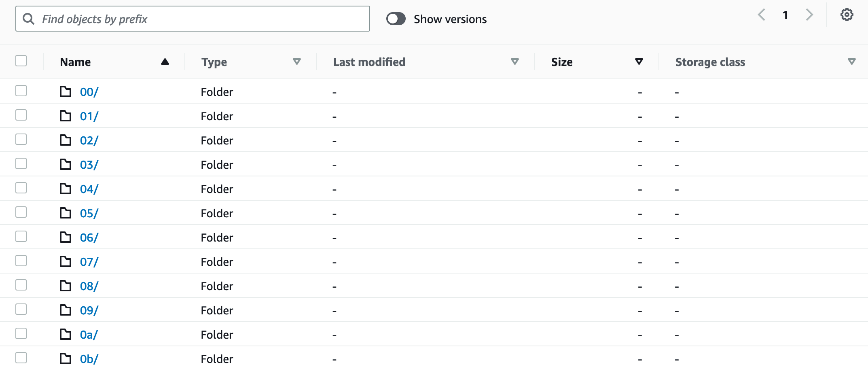This screenshot has height=369, width=868.
Task: Check the select-all header checkbox
Action: pos(21,61)
